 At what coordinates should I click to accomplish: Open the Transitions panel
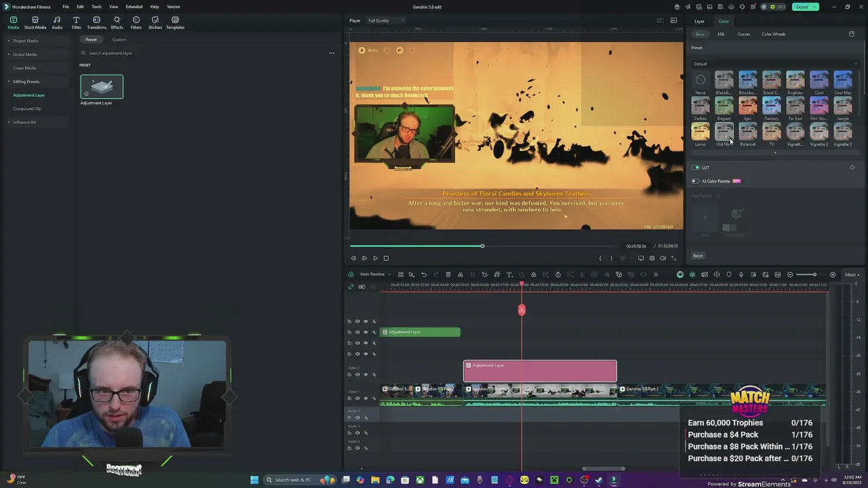click(96, 23)
